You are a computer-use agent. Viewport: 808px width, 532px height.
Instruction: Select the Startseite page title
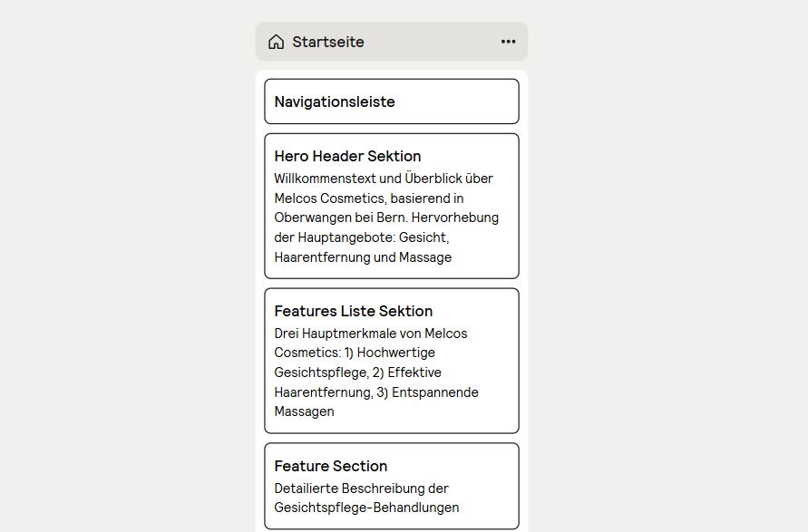click(328, 42)
